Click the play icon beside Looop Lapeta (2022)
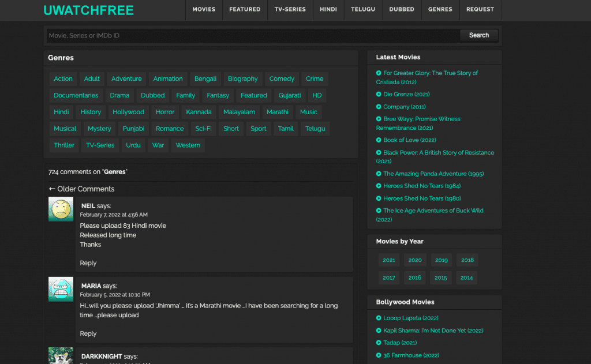 click(379, 318)
